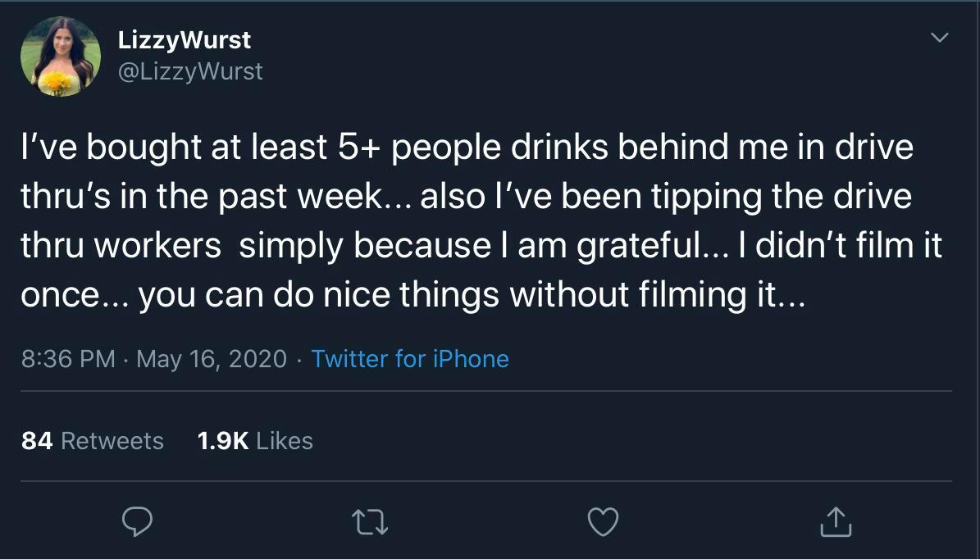
Task: Open the Twitter for iPhone source link
Action: pyautogui.click(x=410, y=359)
